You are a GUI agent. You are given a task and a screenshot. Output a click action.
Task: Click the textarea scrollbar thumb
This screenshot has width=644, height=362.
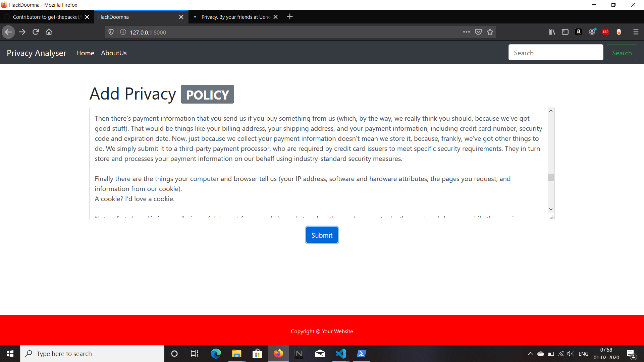pos(551,177)
